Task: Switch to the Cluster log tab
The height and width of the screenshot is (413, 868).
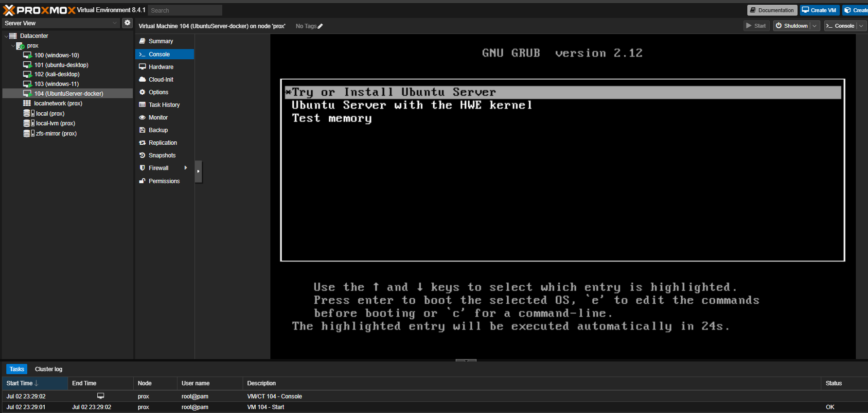Action: tap(49, 369)
